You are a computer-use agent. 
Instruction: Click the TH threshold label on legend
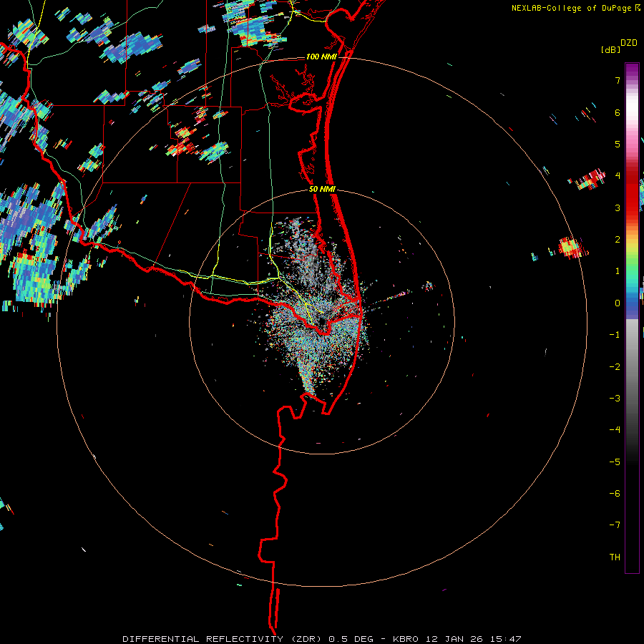pyautogui.click(x=615, y=557)
